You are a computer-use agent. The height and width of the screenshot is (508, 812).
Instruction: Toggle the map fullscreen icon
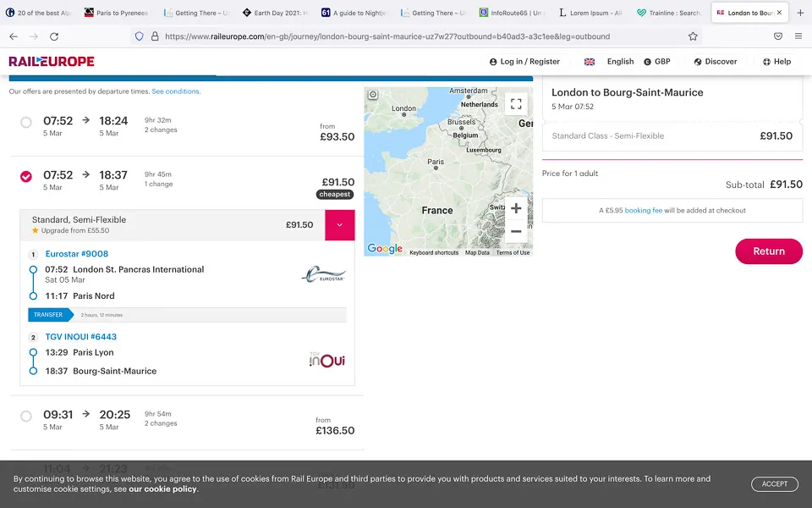(x=516, y=103)
